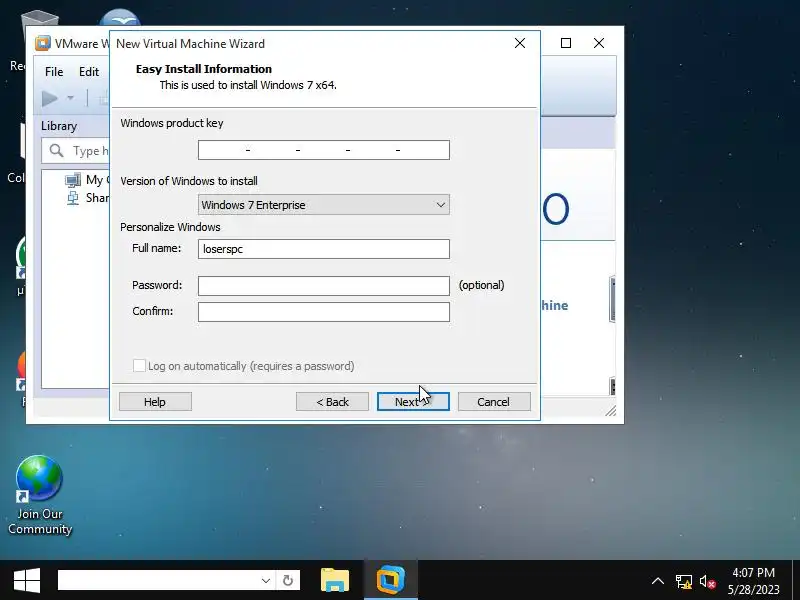The image size is (800, 600).
Task: Click the library search magnifier icon
Action: [x=56, y=151]
